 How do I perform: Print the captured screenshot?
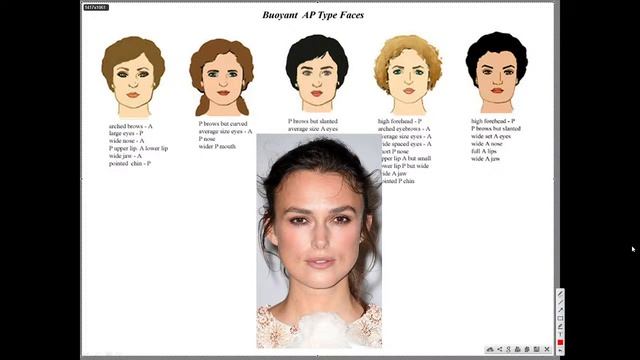(x=518, y=349)
